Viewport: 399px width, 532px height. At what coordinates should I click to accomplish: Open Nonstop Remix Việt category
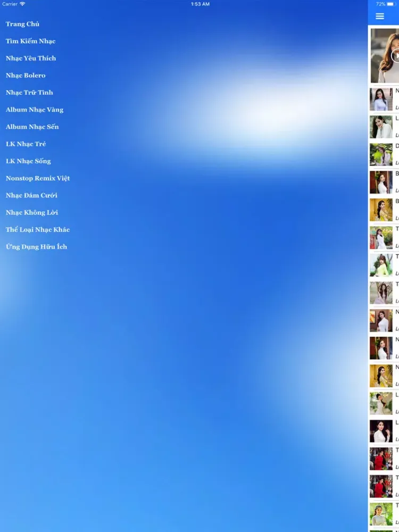38,178
